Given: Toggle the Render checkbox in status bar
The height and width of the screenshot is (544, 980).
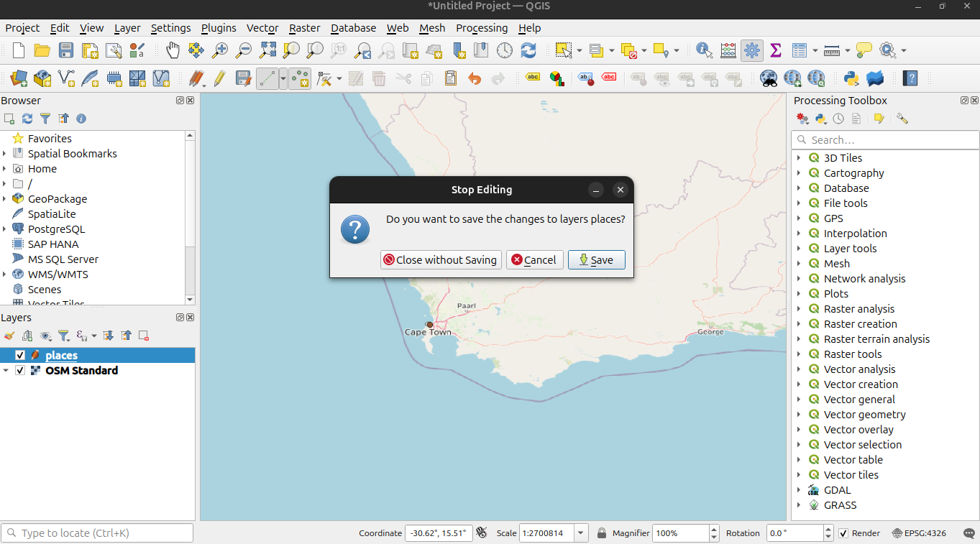Looking at the screenshot, I should coord(844,533).
